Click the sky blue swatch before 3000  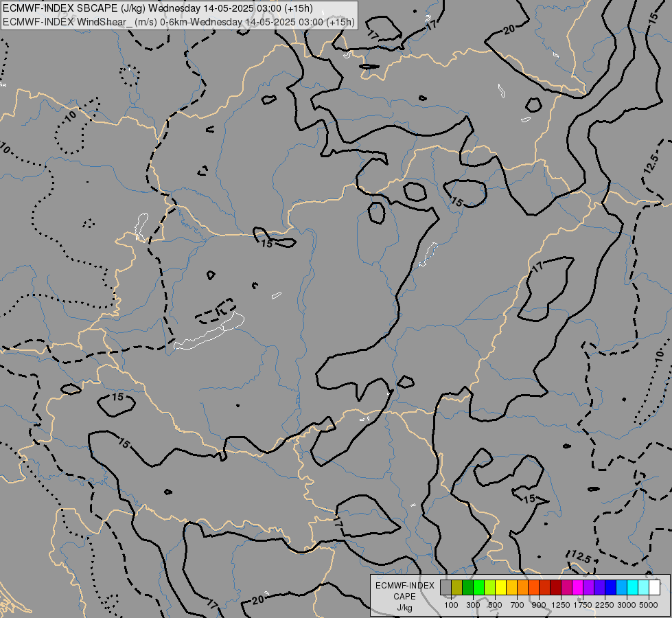pos(621,587)
